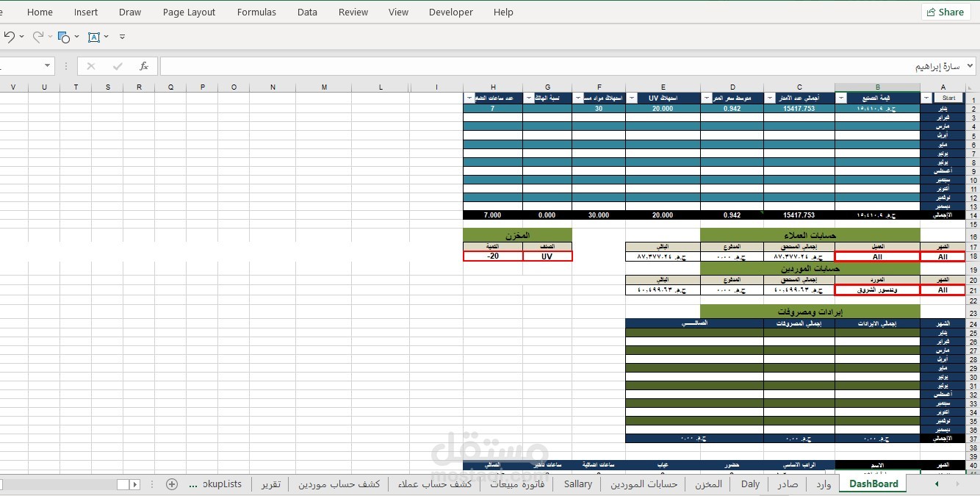Viewport: 980px width, 496px height.
Task: Click the Shapes icon in quick access toolbar
Action: (x=64, y=37)
